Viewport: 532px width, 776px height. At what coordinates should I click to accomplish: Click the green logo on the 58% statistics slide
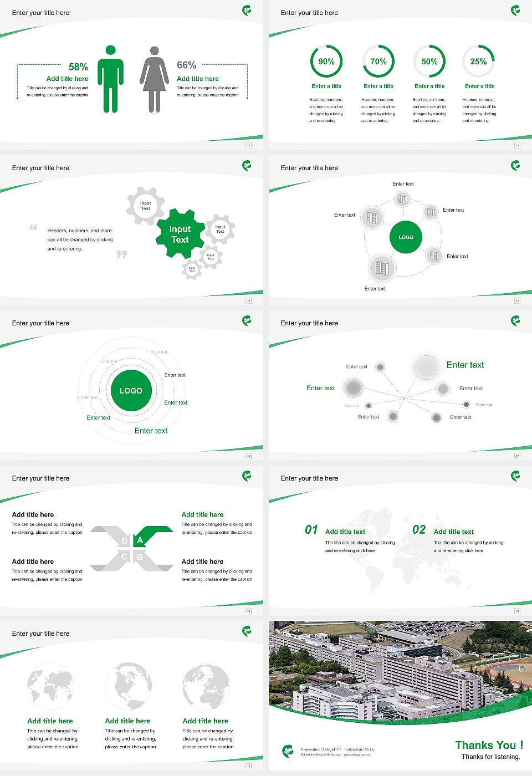click(x=247, y=10)
